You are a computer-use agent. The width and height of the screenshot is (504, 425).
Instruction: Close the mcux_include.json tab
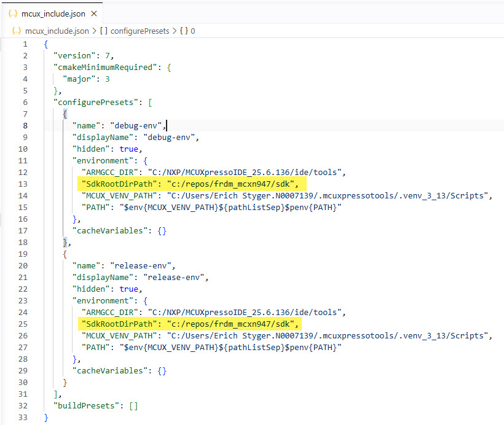[x=93, y=13]
